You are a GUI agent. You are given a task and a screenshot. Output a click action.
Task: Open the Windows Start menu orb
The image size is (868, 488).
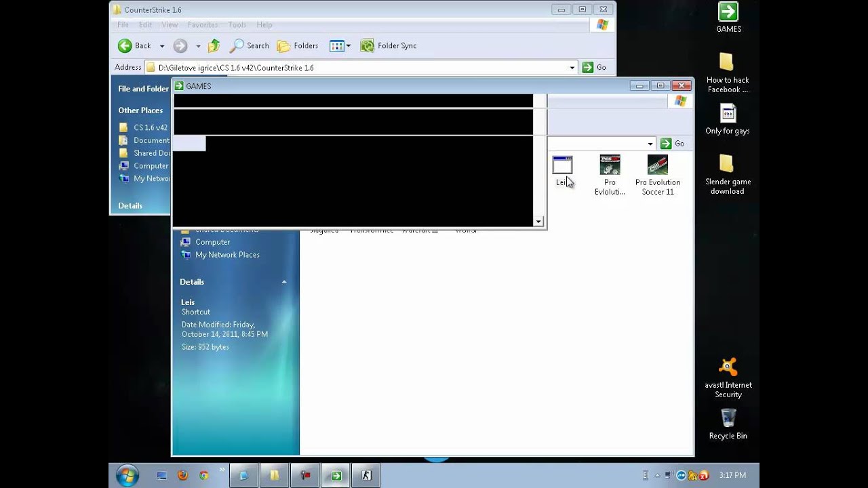point(127,476)
